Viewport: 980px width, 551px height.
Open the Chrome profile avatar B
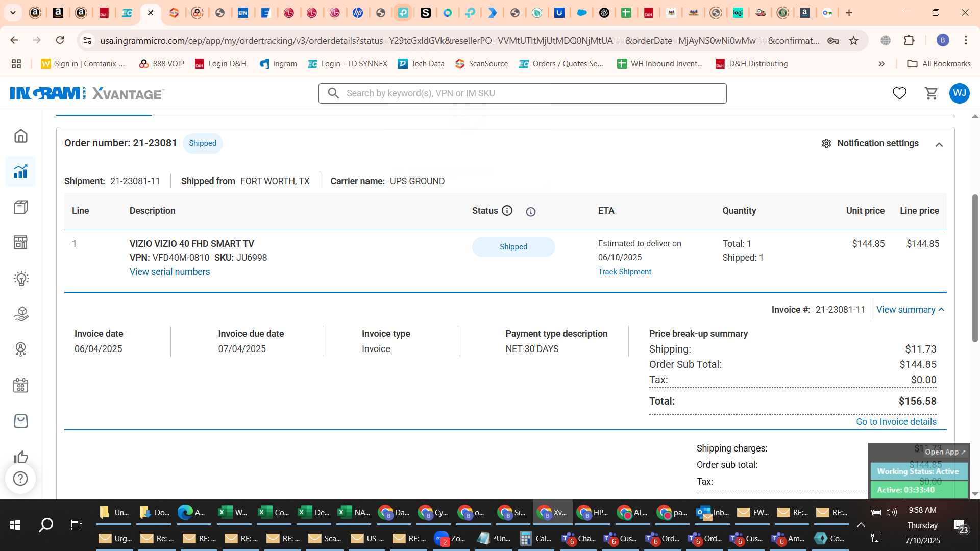[x=943, y=40]
